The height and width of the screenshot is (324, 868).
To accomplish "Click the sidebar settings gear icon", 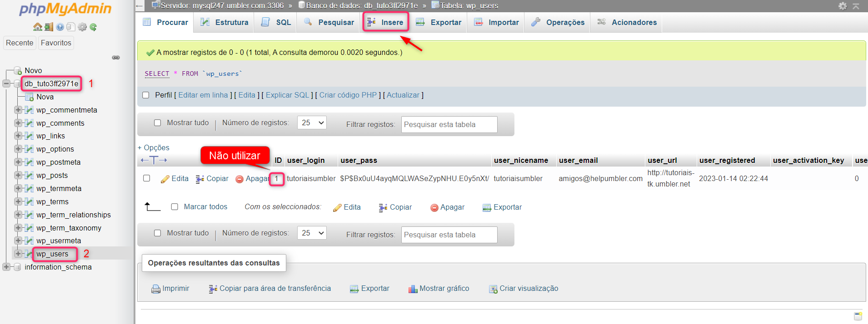I will point(82,27).
